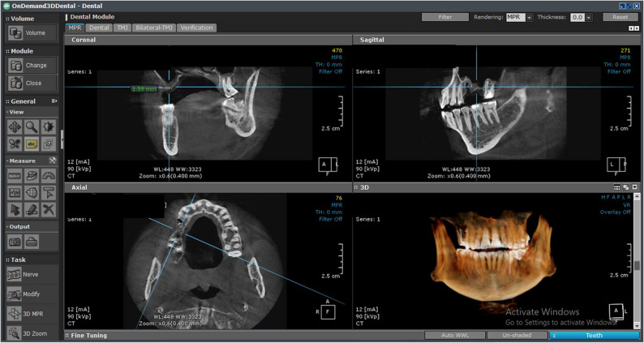Select the brightness/contrast windowing tool
The height and width of the screenshot is (343, 644).
click(x=49, y=127)
